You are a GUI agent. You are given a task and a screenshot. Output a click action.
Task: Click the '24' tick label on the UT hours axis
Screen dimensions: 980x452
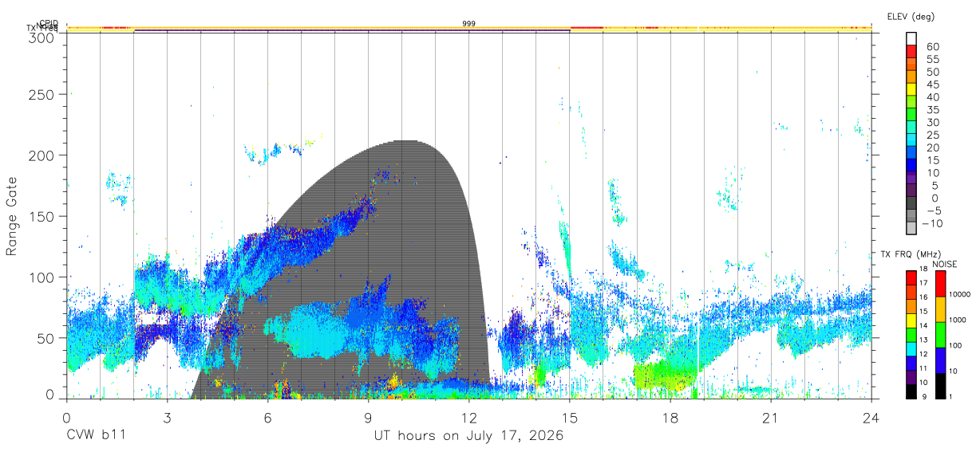[x=871, y=418]
